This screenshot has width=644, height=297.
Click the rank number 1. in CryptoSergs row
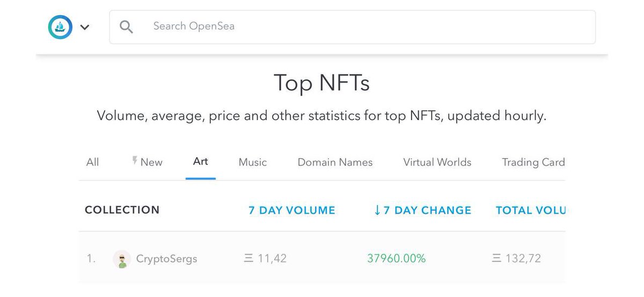91,259
